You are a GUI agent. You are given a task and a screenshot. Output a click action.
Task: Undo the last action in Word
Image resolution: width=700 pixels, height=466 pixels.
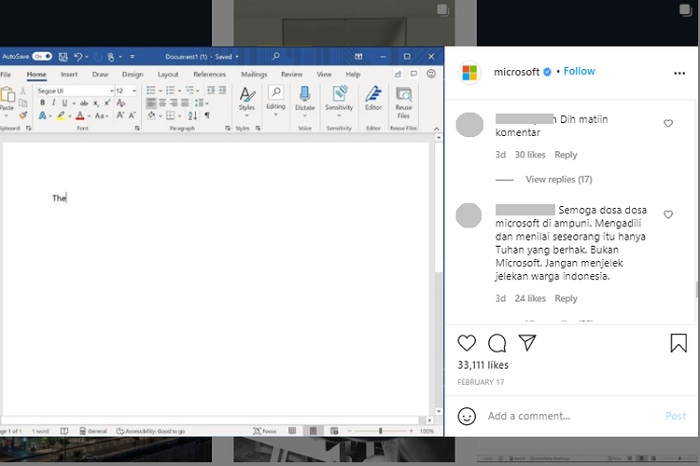click(78, 57)
